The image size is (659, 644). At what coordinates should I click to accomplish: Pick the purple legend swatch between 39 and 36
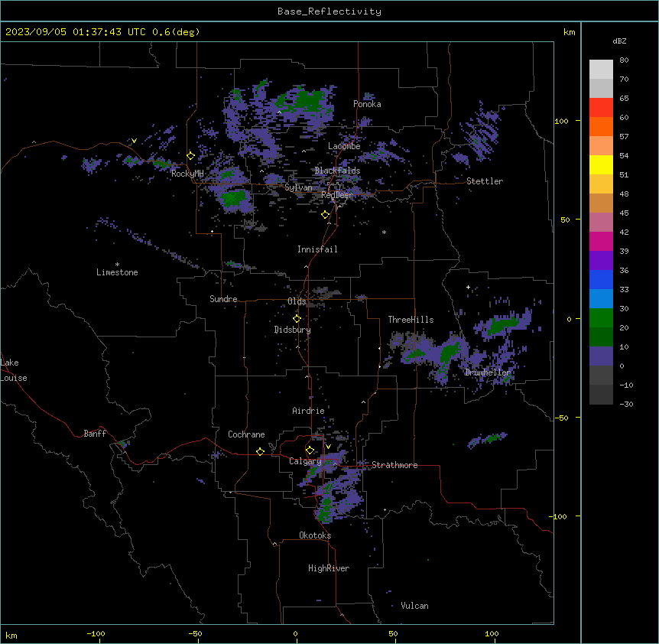601,261
